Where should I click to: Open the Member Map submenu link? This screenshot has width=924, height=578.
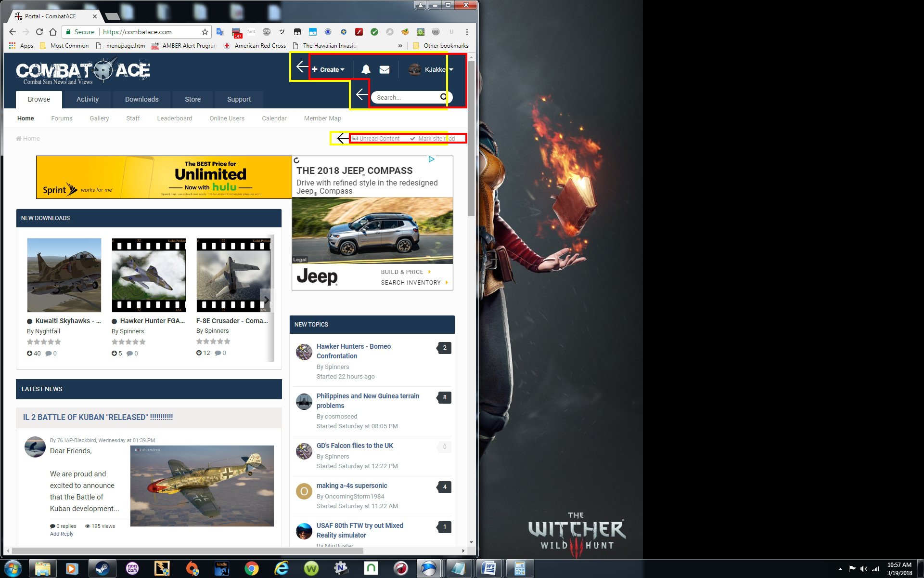coord(322,118)
